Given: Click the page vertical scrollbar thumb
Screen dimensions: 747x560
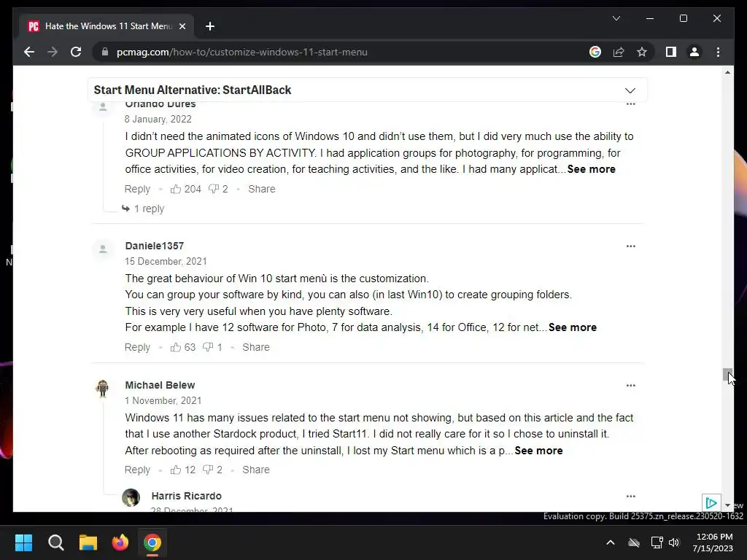Looking at the screenshot, I should pyautogui.click(x=727, y=375).
